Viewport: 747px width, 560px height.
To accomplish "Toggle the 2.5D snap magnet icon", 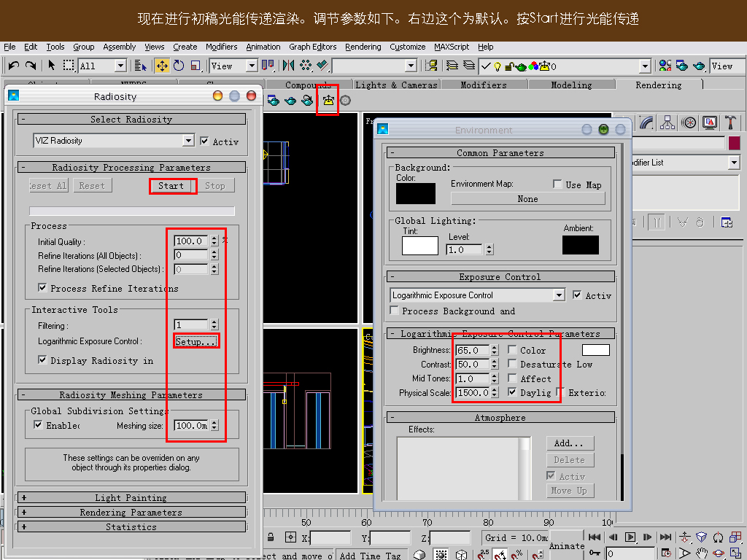I will 483,554.
